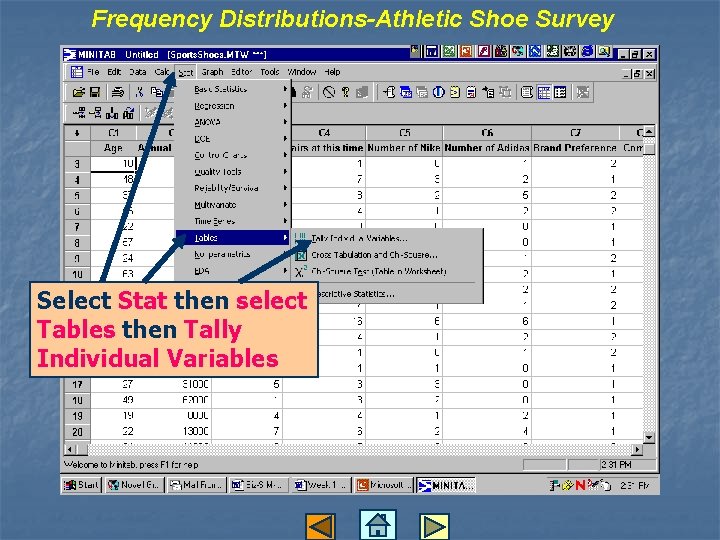Click the Windows Start button
Screen dimensions: 720x540
pos(81,485)
